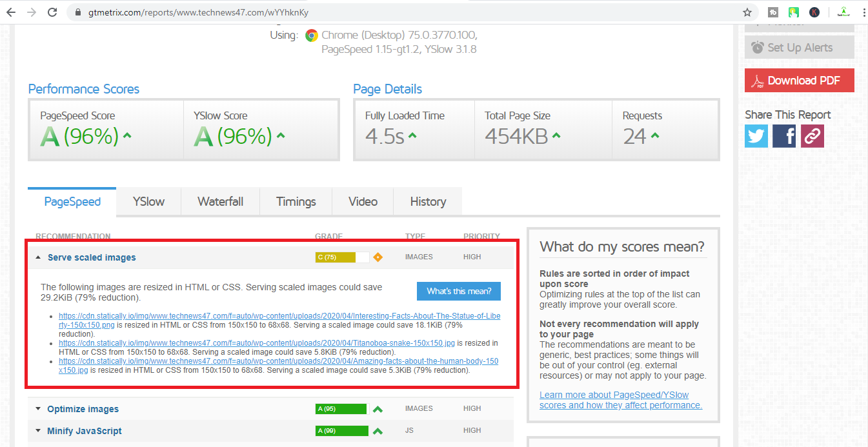Image resolution: width=868 pixels, height=447 pixels.
Task: Click the Page Details heading
Action: coord(388,89)
